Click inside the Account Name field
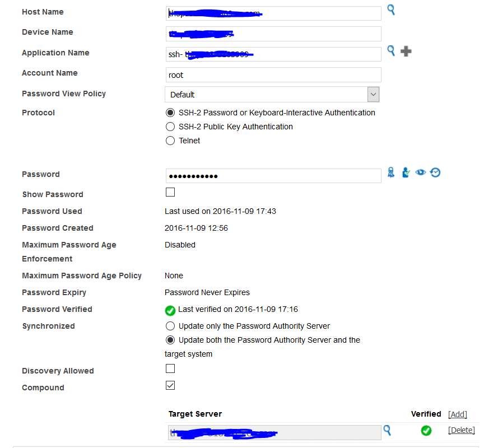 tap(273, 74)
